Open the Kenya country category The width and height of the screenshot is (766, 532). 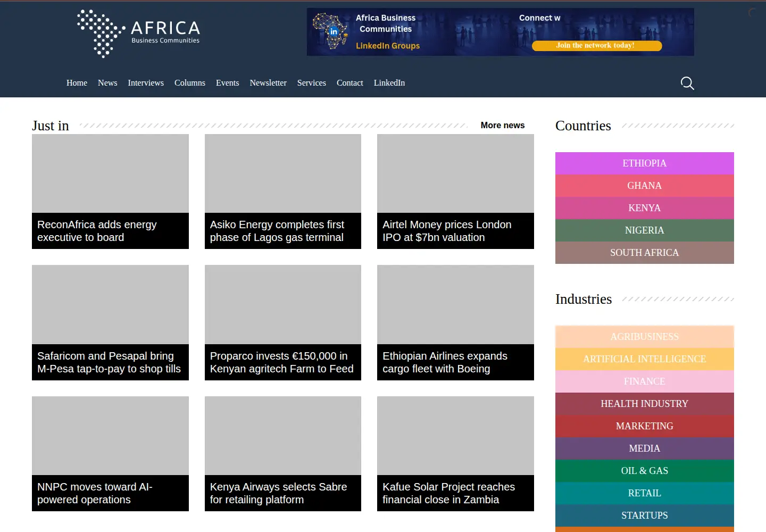(645, 208)
